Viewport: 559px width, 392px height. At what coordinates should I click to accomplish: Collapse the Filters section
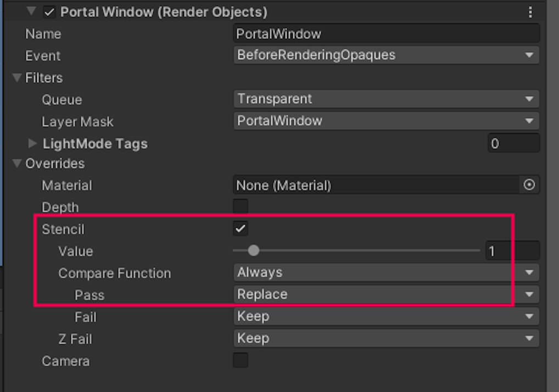[x=17, y=77]
